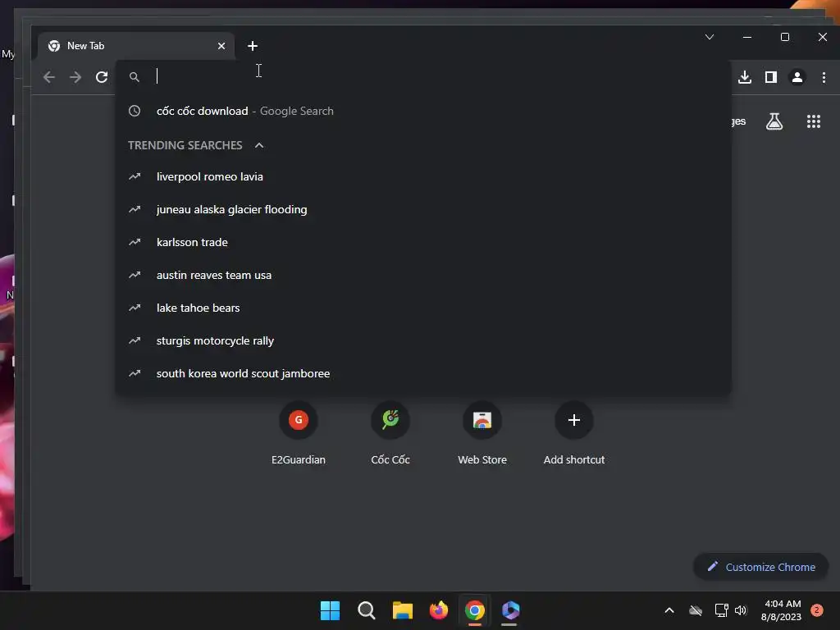Collapse the Trending Searches section
This screenshot has height=630, width=840.
[x=259, y=145]
